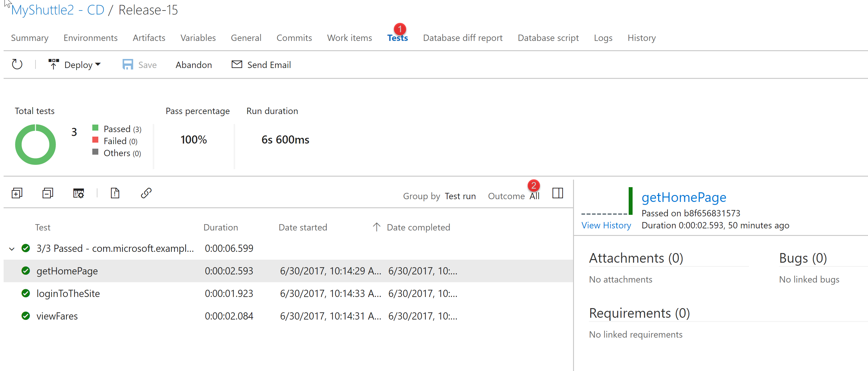
Task: Select the Tests tab
Action: 397,38
